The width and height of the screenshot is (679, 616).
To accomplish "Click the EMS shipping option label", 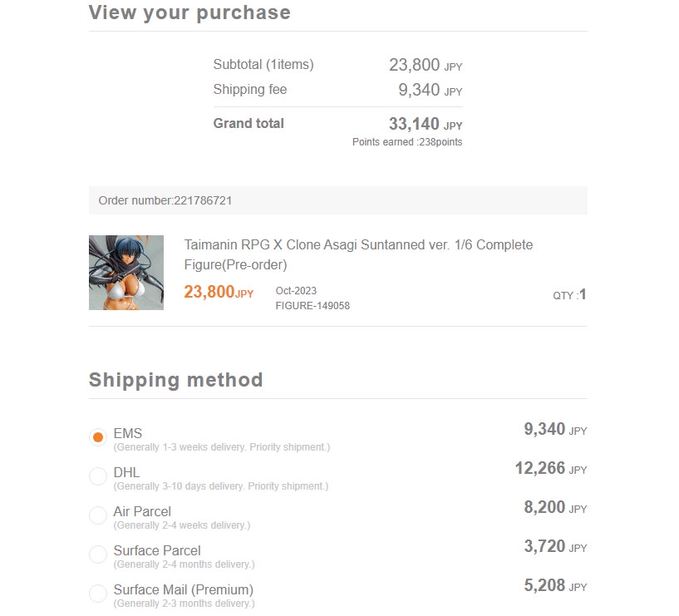I will pyautogui.click(x=128, y=433).
